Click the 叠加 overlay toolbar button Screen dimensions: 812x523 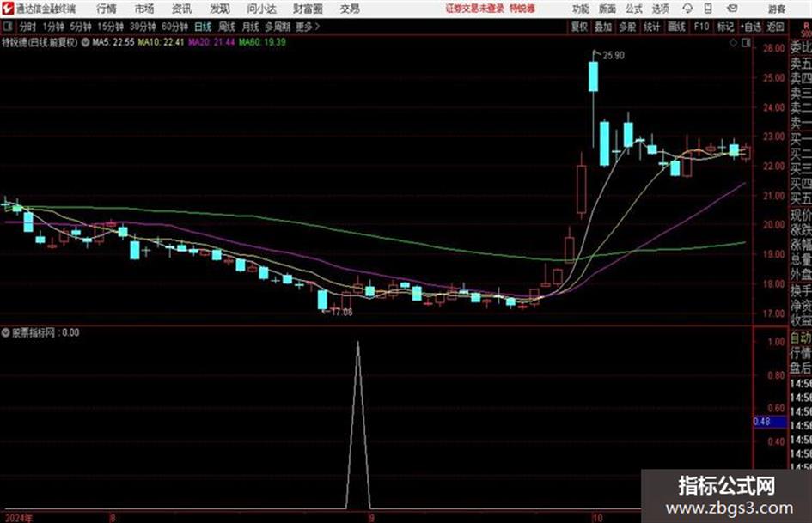pos(603,27)
